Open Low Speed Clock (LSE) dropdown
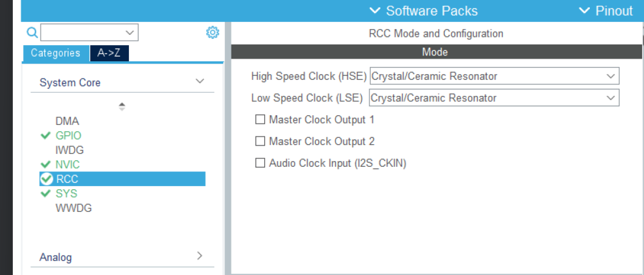The image size is (644, 275). [x=494, y=98]
